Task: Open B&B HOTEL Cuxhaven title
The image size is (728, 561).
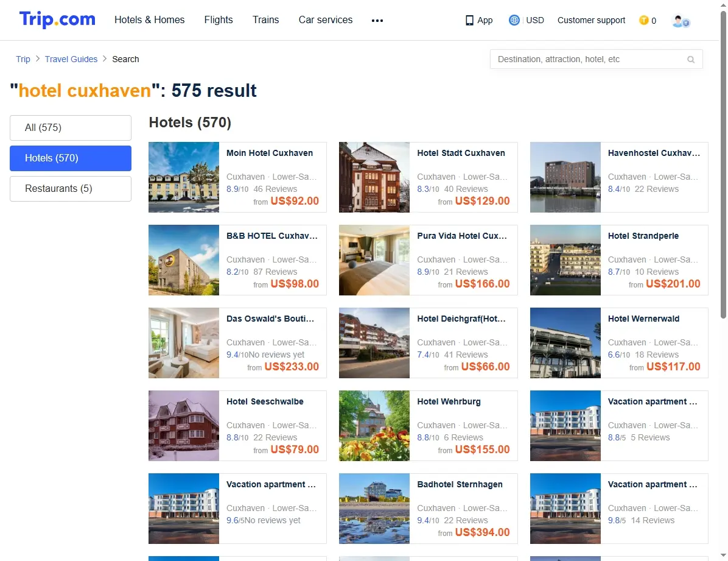Action: click(x=272, y=236)
